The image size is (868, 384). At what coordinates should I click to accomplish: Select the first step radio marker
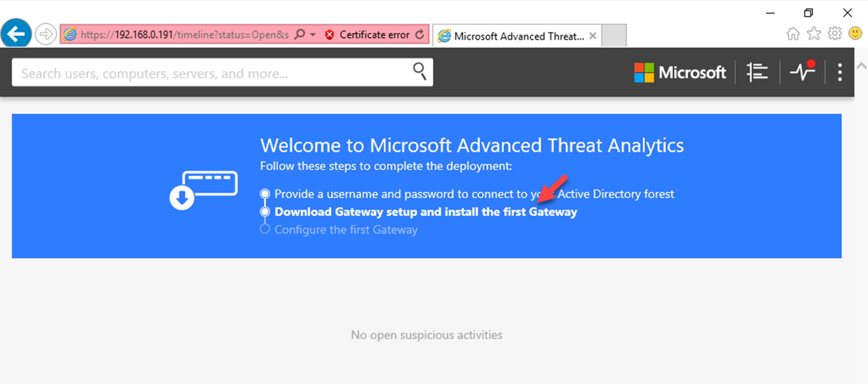pyautogui.click(x=265, y=194)
